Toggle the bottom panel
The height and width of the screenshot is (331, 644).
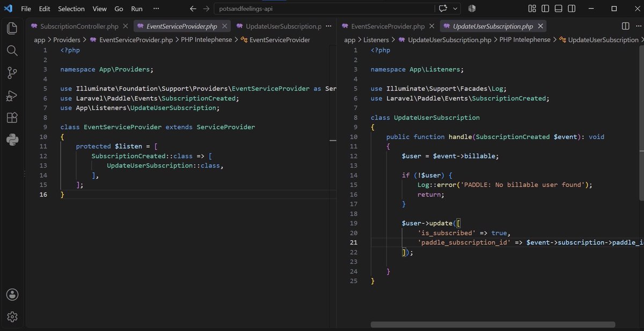[x=558, y=9]
